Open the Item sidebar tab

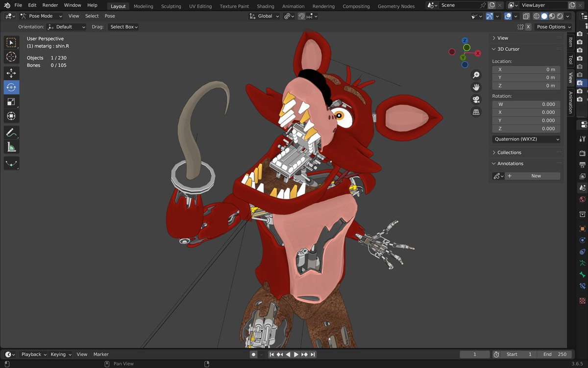click(570, 42)
